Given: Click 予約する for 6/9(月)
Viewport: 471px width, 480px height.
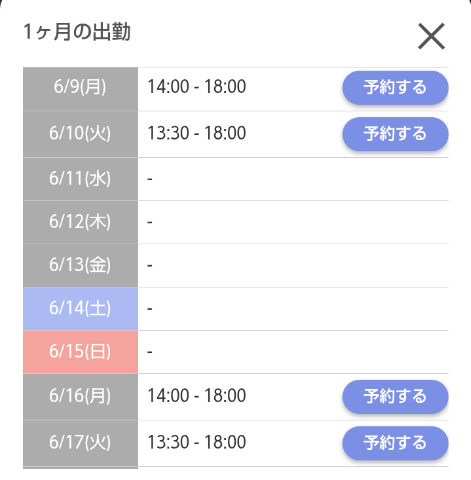Looking at the screenshot, I should click(395, 88).
